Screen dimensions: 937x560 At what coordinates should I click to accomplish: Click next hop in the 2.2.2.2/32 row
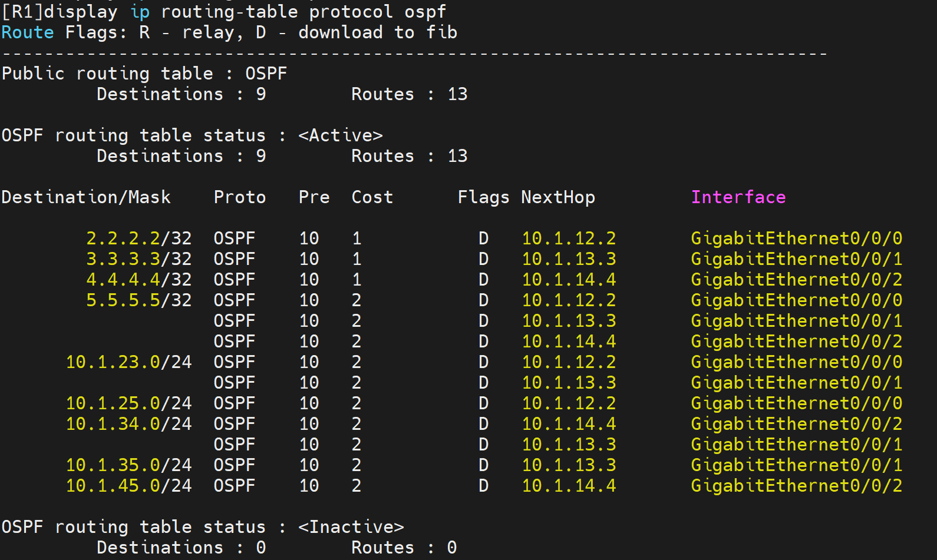click(569, 238)
